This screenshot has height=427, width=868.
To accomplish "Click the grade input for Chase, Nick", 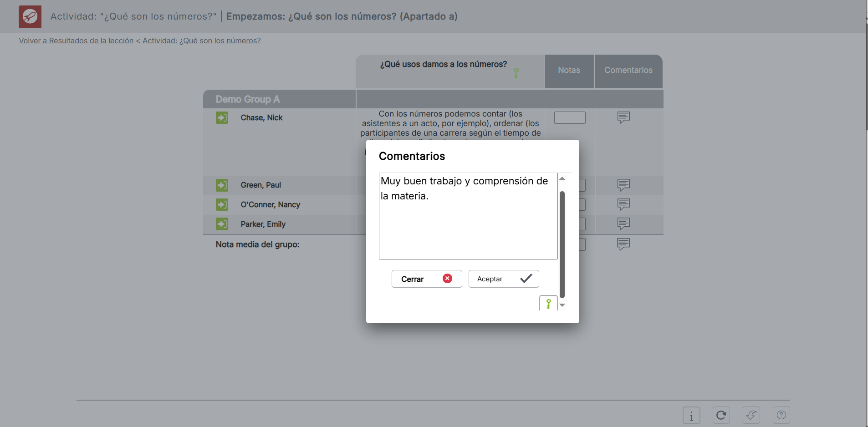I will coord(569,118).
